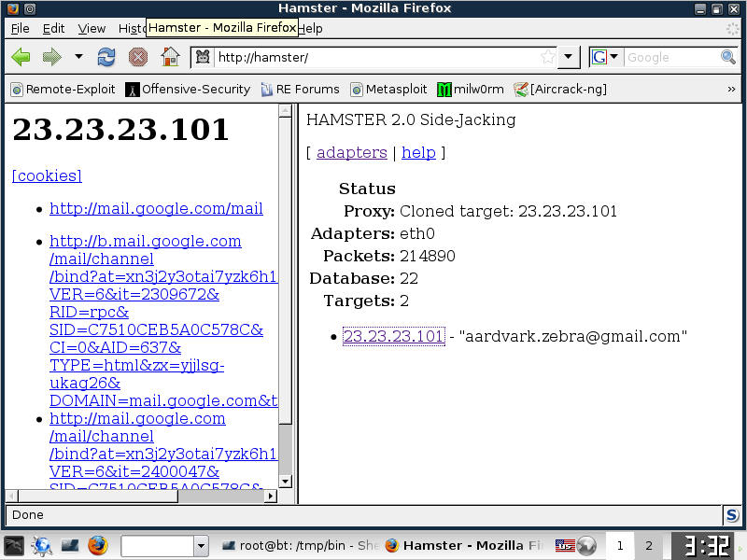Open the Edit menu

(x=53, y=29)
